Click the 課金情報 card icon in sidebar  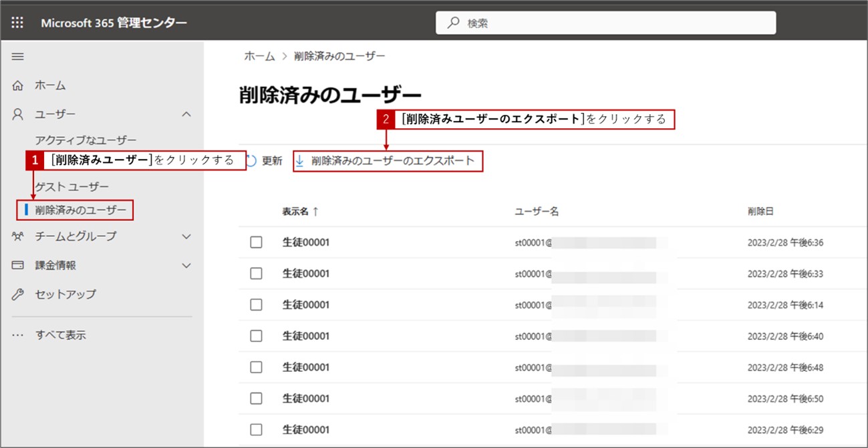17,264
